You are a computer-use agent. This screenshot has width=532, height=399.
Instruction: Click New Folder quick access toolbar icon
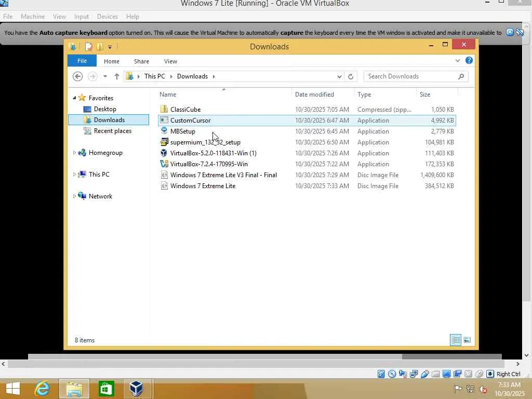100,46
